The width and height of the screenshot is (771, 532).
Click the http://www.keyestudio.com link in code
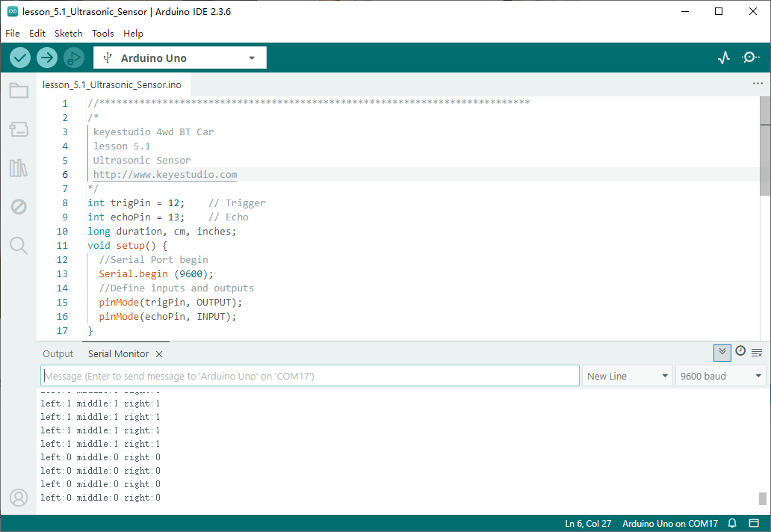[165, 175]
